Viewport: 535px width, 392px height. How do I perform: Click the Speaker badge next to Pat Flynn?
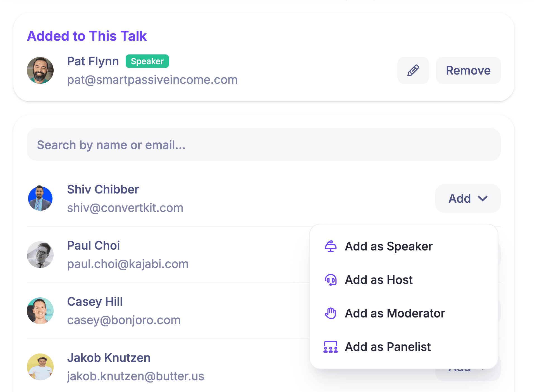147,61
